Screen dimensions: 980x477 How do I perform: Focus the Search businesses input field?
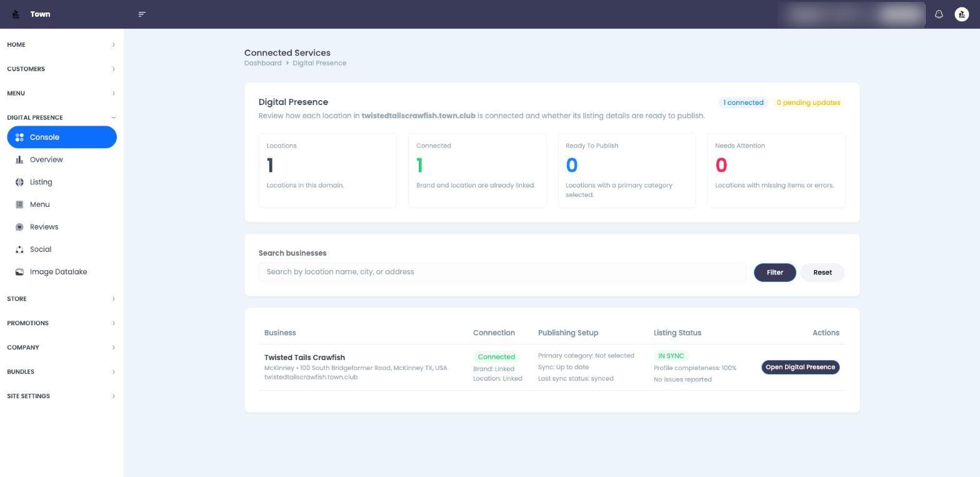click(x=502, y=272)
